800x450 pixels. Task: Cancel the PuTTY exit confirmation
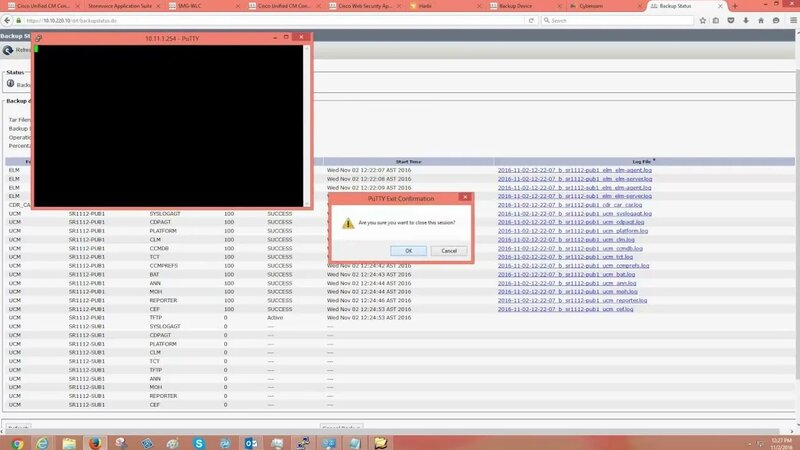pyautogui.click(x=449, y=251)
